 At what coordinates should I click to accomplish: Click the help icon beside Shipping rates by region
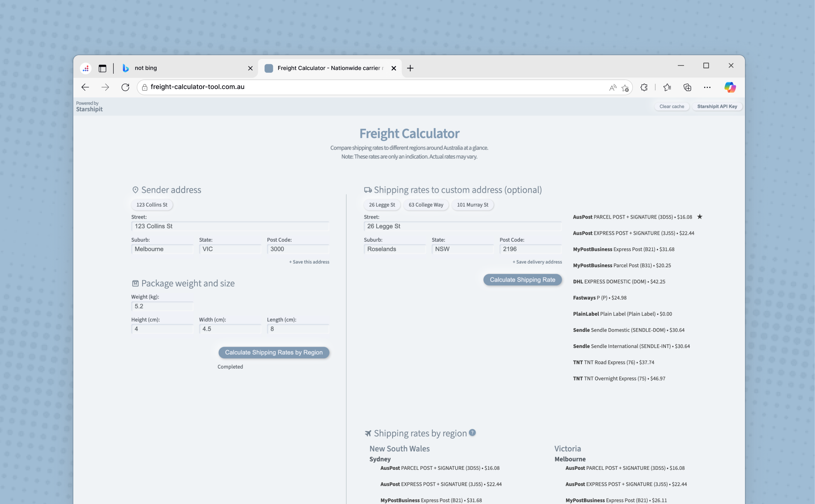pos(472,433)
